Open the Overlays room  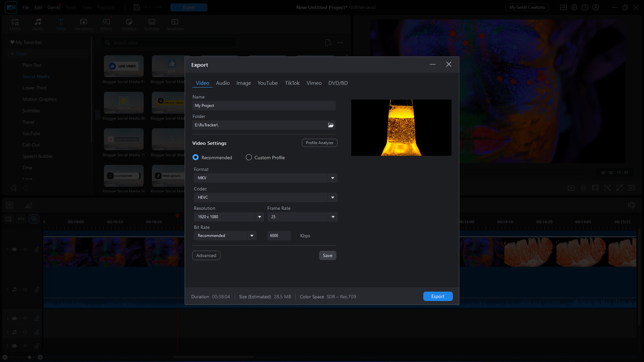point(129,24)
